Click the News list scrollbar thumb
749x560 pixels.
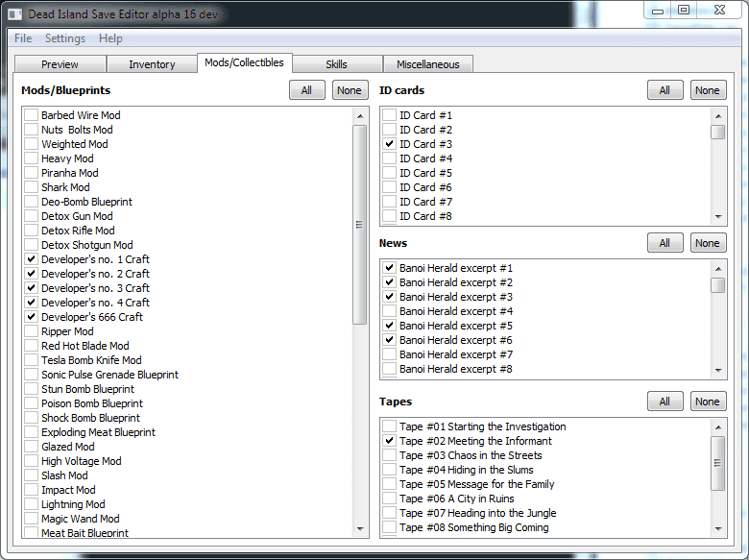[x=718, y=285]
